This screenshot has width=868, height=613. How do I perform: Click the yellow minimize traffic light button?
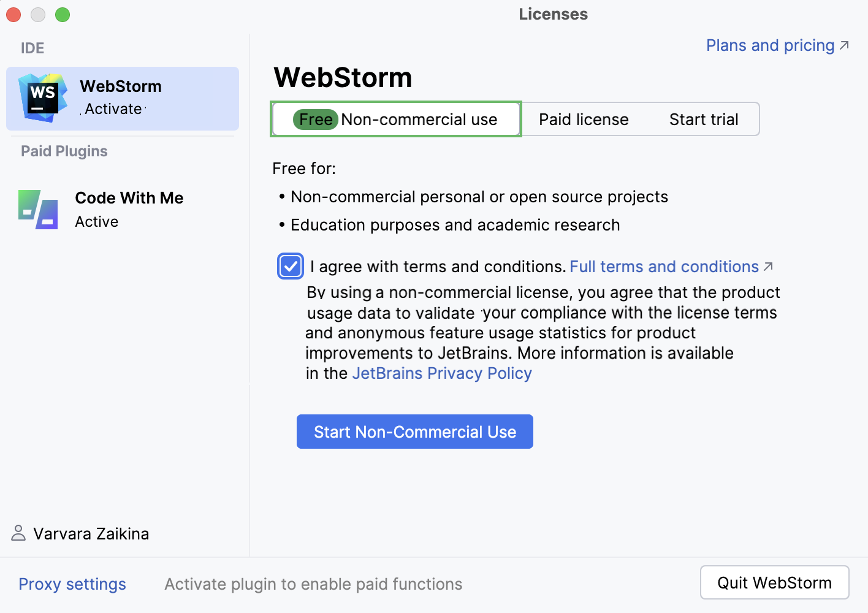(37, 14)
